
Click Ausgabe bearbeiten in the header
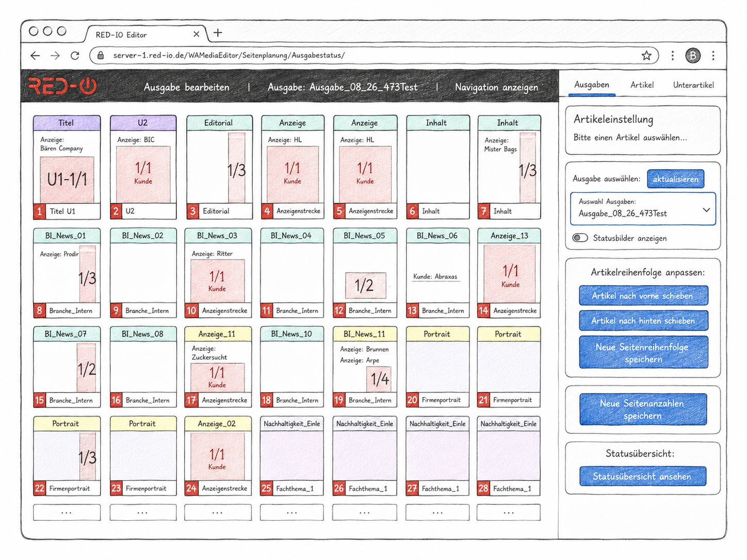coord(186,87)
